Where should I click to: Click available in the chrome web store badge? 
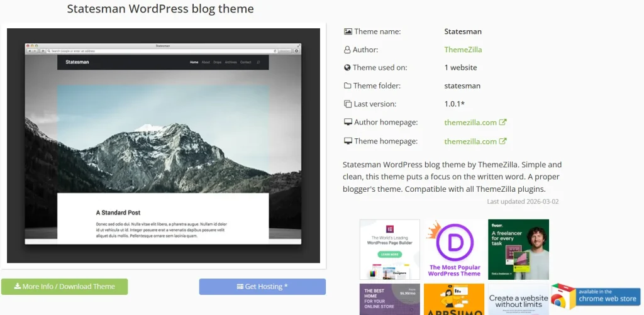click(x=596, y=297)
